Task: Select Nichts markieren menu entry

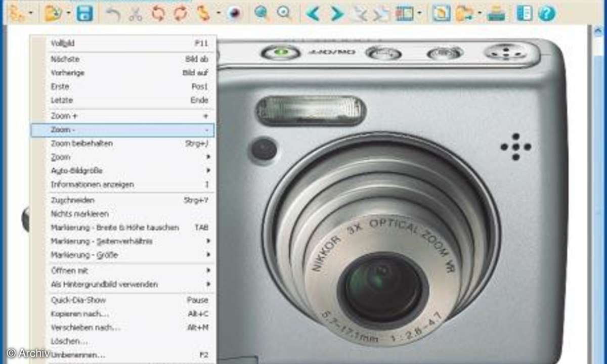Action: click(x=123, y=214)
